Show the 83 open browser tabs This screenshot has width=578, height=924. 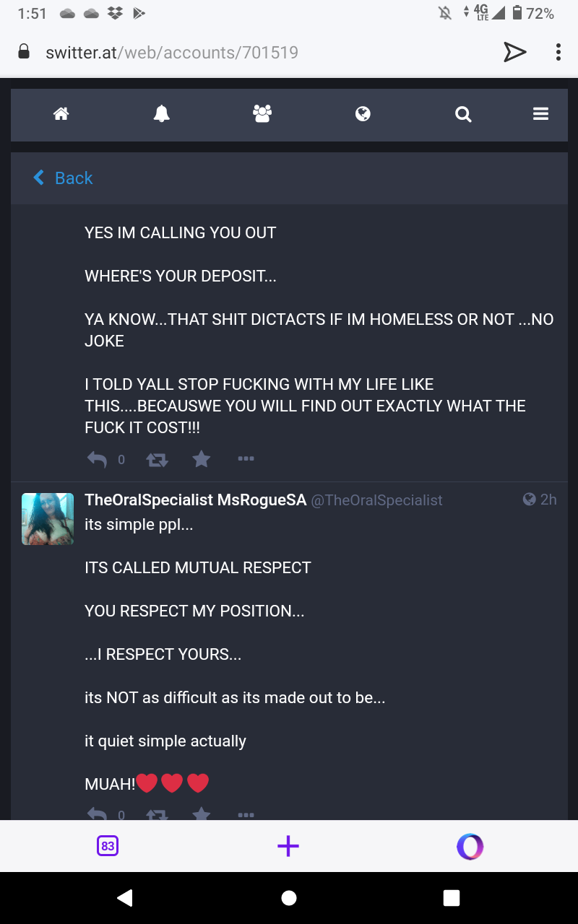pos(108,846)
